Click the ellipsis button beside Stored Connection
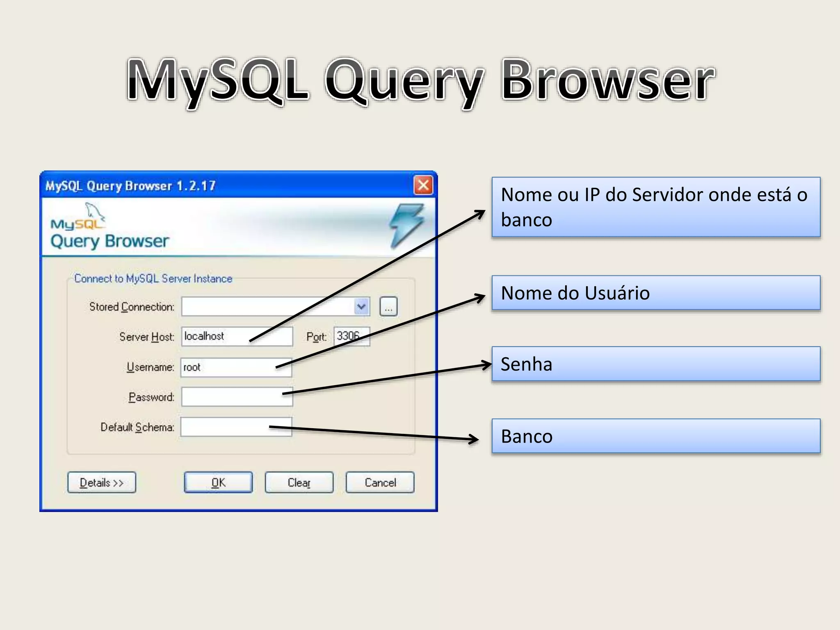Viewport: 840px width, 630px height. point(388,307)
